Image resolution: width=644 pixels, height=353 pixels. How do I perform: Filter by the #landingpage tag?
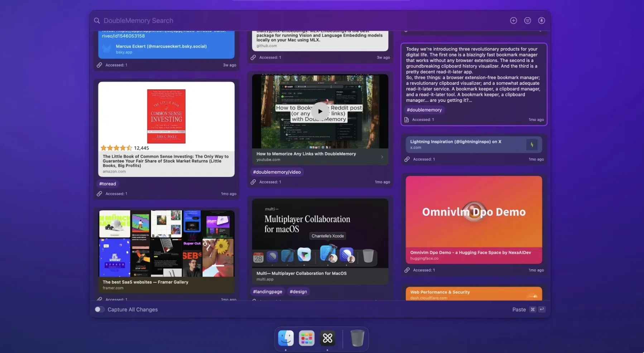tap(267, 291)
